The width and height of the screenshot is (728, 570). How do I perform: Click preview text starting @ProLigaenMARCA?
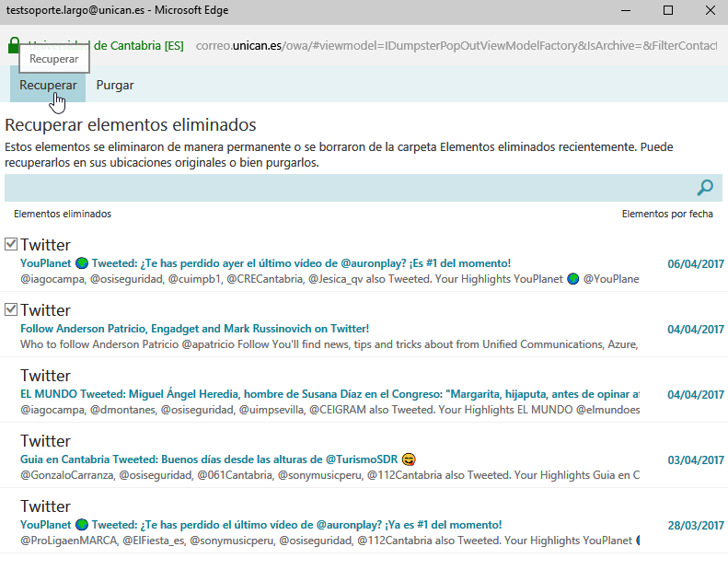pos(329,541)
